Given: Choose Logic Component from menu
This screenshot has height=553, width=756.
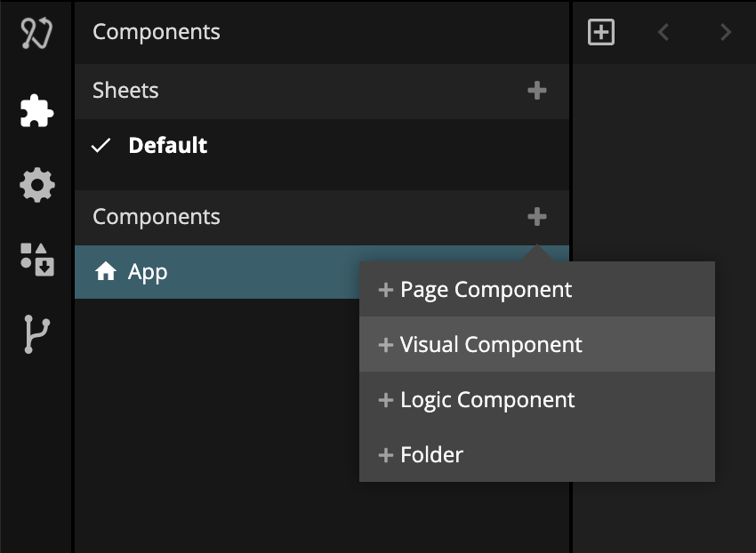Looking at the screenshot, I should click(x=487, y=400).
